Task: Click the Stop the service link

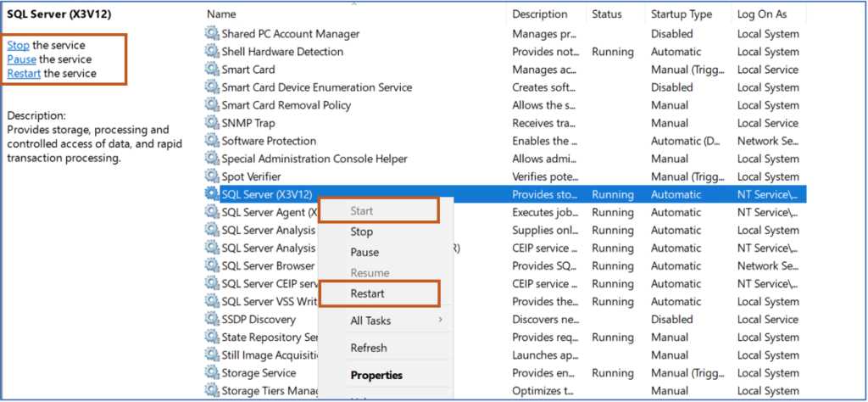Action: coord(18,45)
